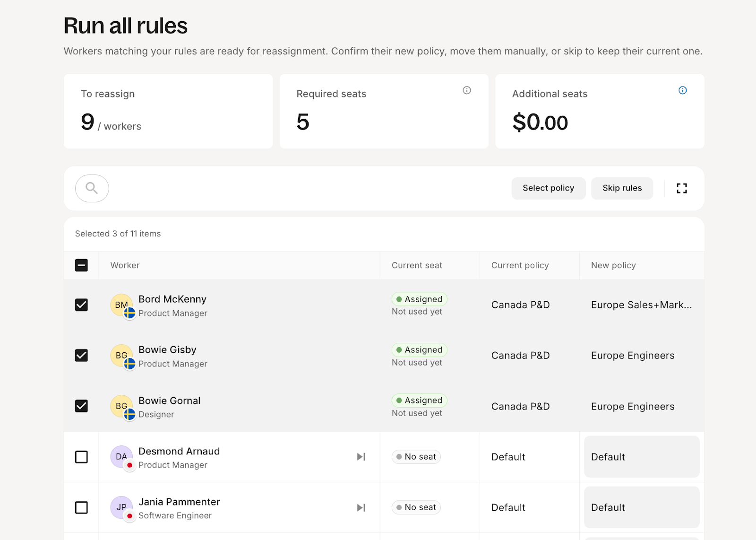
Task: Open Desmond Arnaud's new policy dropdown
Action: 641,457
